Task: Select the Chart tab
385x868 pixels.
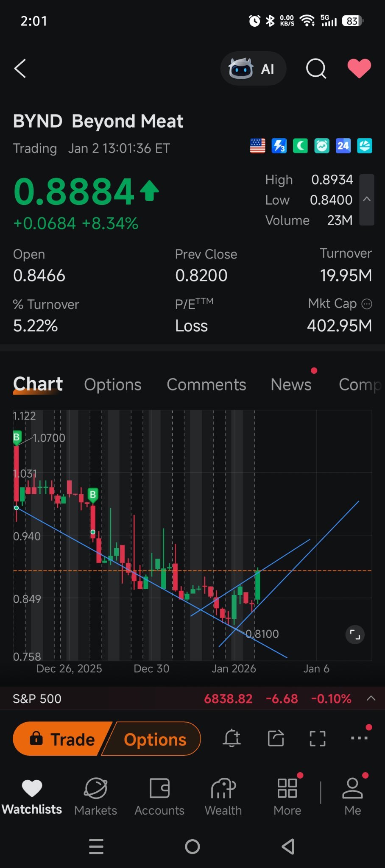Action: [x=38, y=384]
